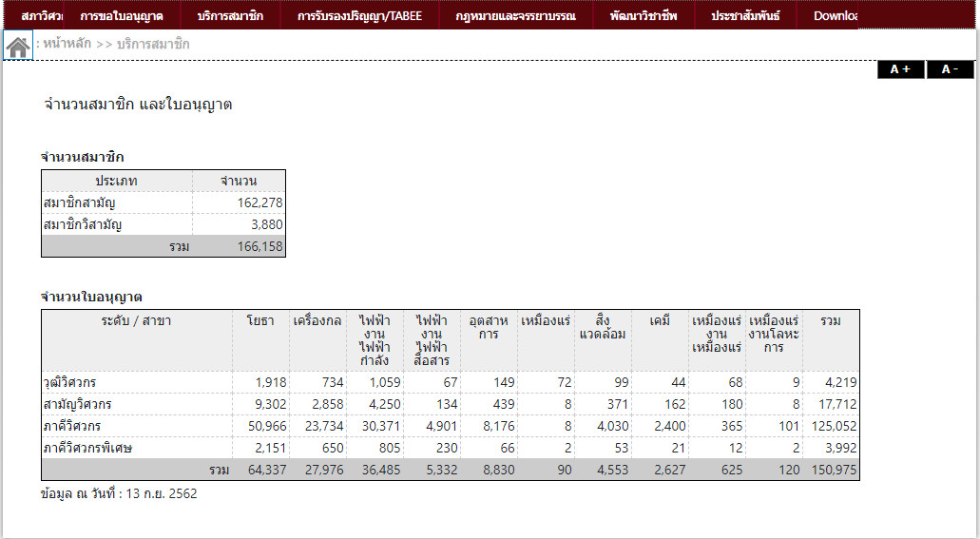Select the cell value 2,400

670,427
